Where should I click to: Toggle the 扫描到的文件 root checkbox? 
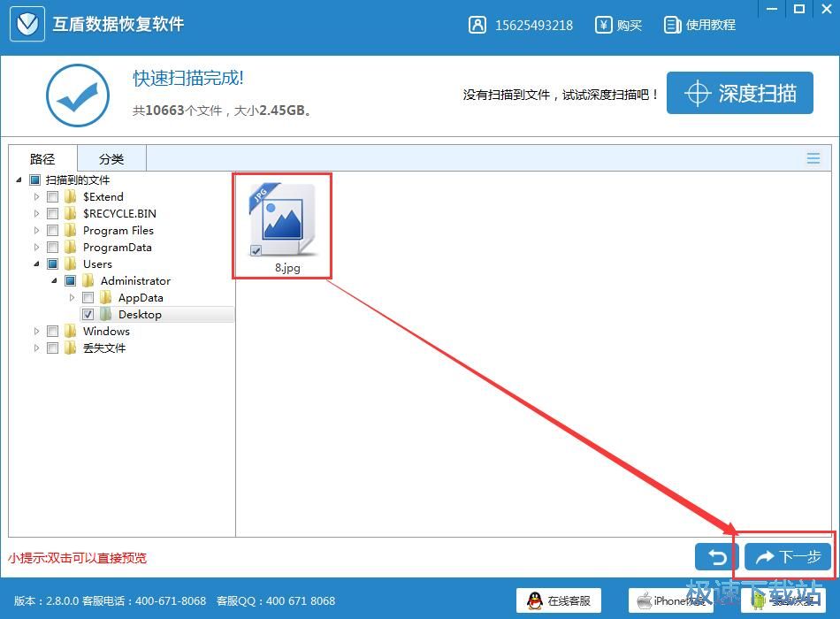pyautogui.click(x=34, y=180)
